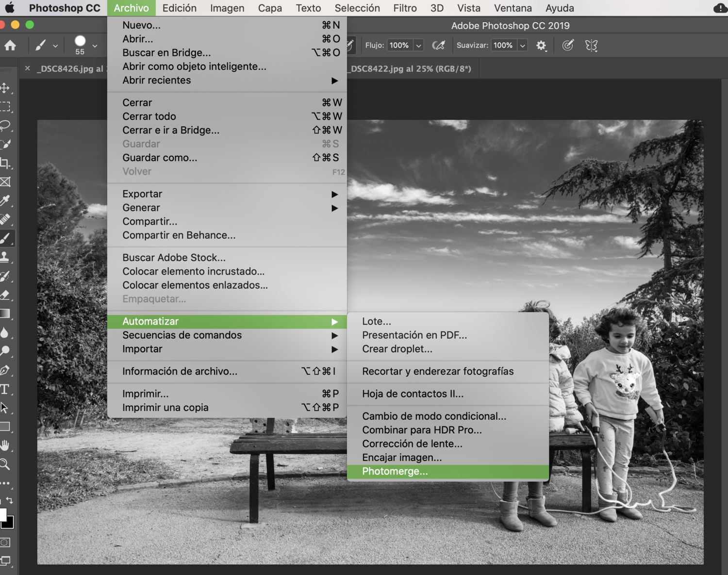Open the Photoshop CC application menu
The width and height of the screenshot is (728, 575).
click(65, 8)
